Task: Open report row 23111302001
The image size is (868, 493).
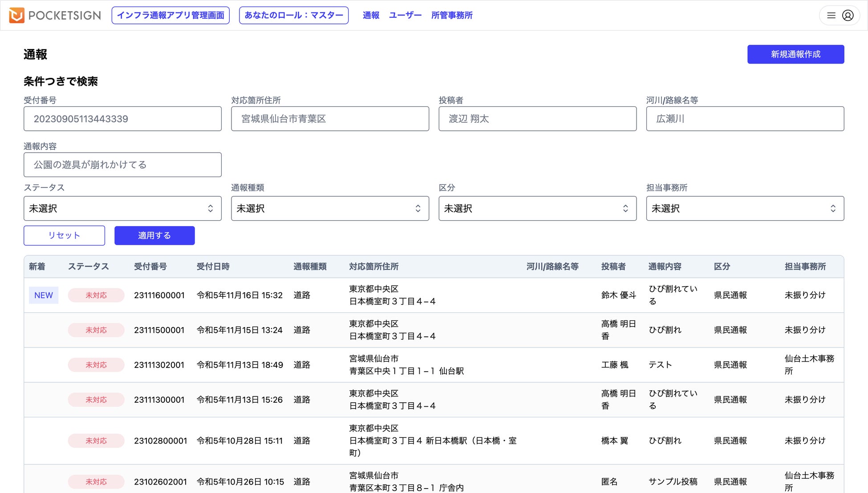Action: [x=159, y=365]
